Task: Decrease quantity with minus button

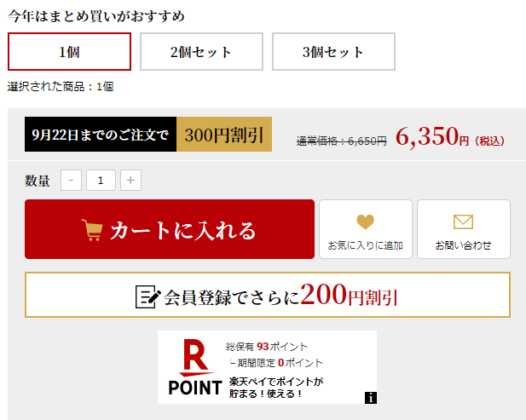Action: click(72, 181)
